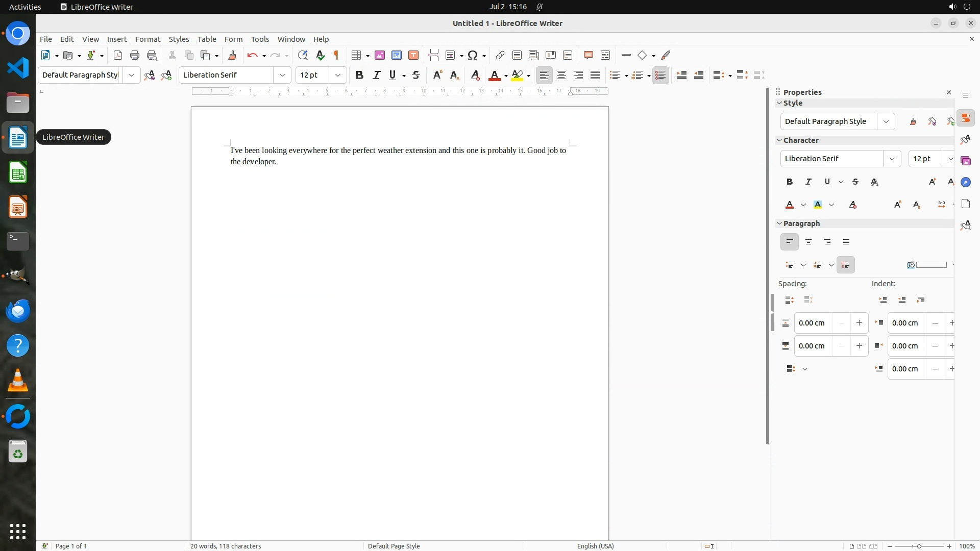This screenshot has width=980, height=551.
Task: Click the English (USA) language in the status bar
Action: pos(595,546)
